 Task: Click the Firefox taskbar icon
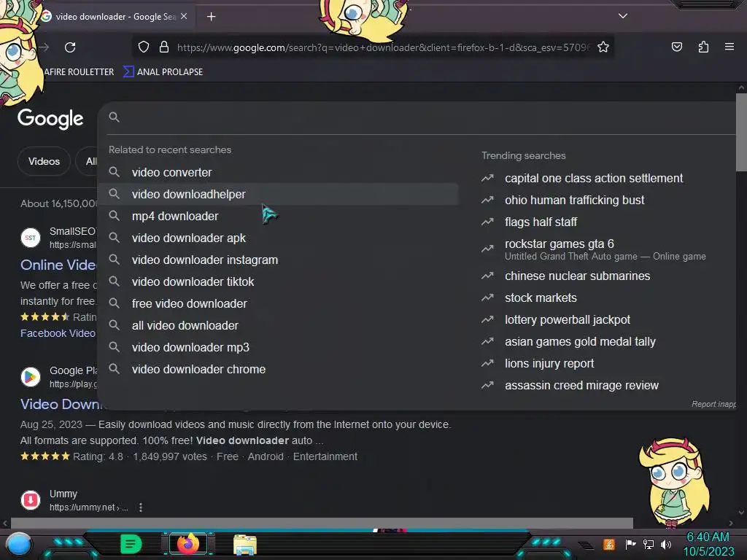click(188, 544)
